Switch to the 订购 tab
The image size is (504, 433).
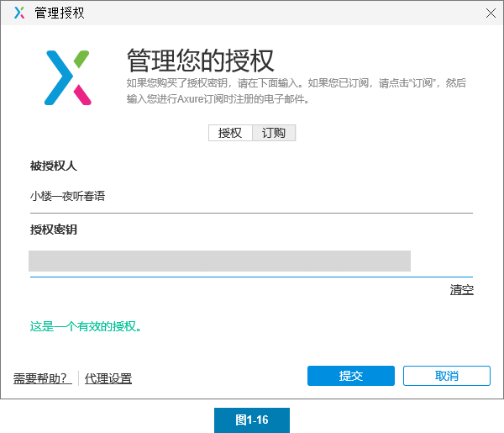274,133
